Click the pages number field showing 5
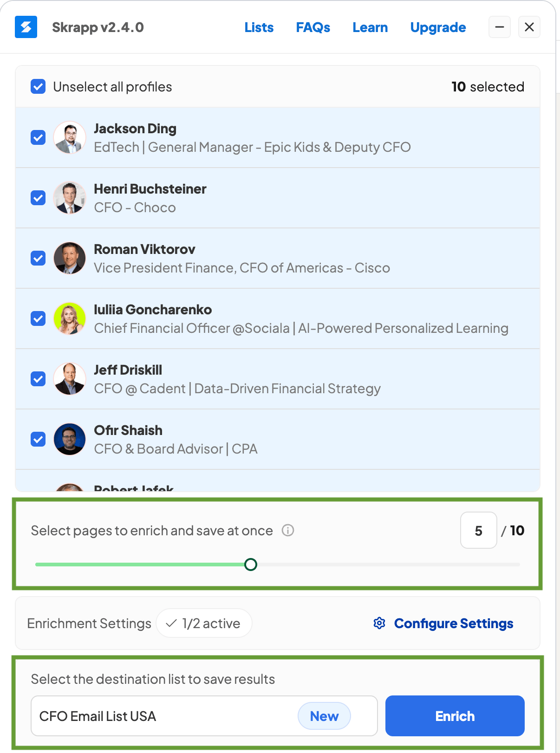 479,530
